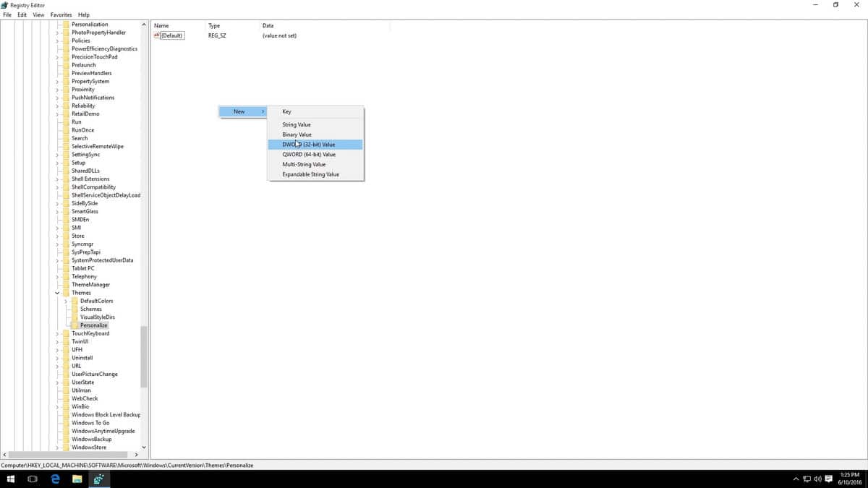Image resolution: width=868 pixels, height=488 pixels.
Task: Click the tree pane vertical scrollbar thumb
Action: [144, 357]
